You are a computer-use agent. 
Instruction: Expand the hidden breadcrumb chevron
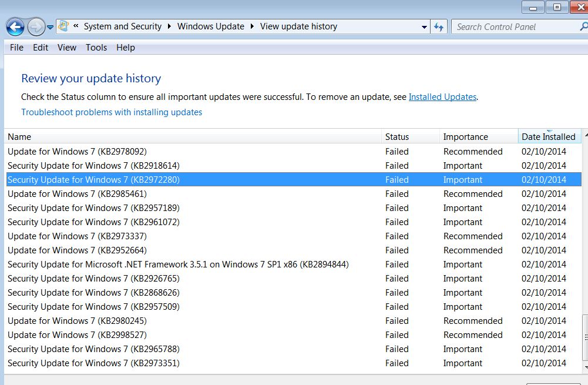[x=76, y=26]
